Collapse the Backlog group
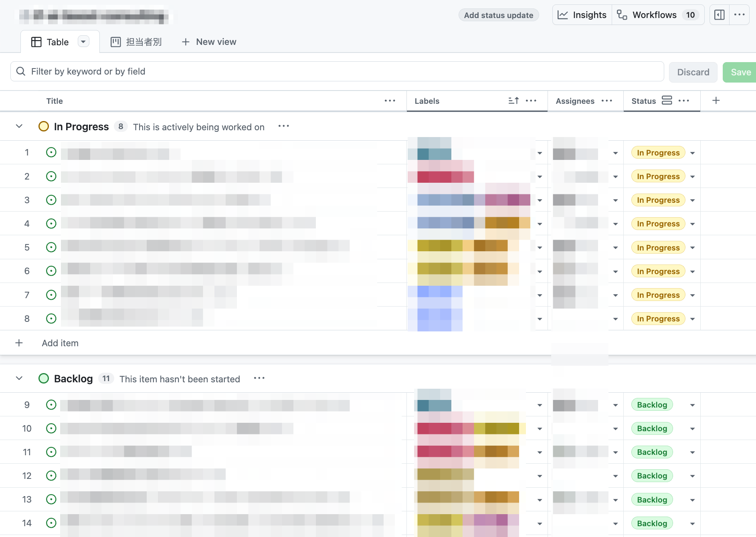This screenshot has width=756, height=537. (x=19, y=378)
